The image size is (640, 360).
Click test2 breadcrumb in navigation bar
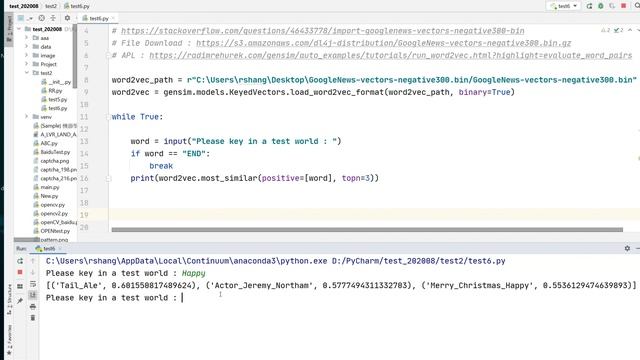click(x=51, y=6)
